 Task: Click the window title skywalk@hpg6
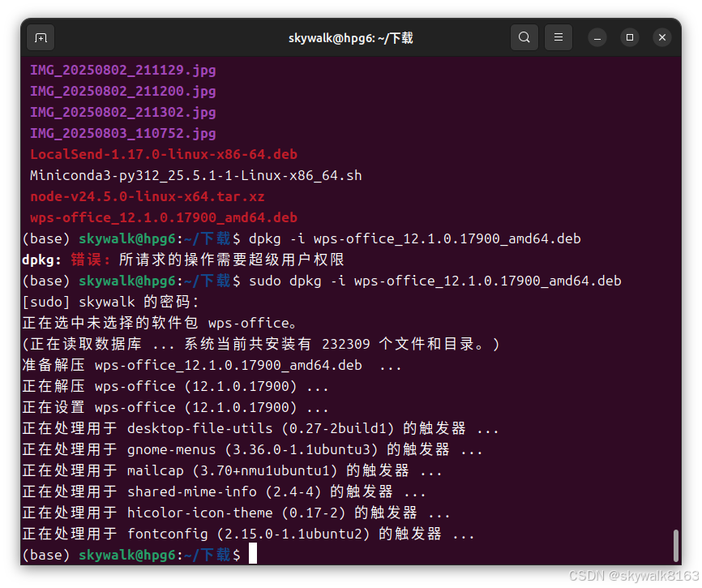tap(350, 38)
